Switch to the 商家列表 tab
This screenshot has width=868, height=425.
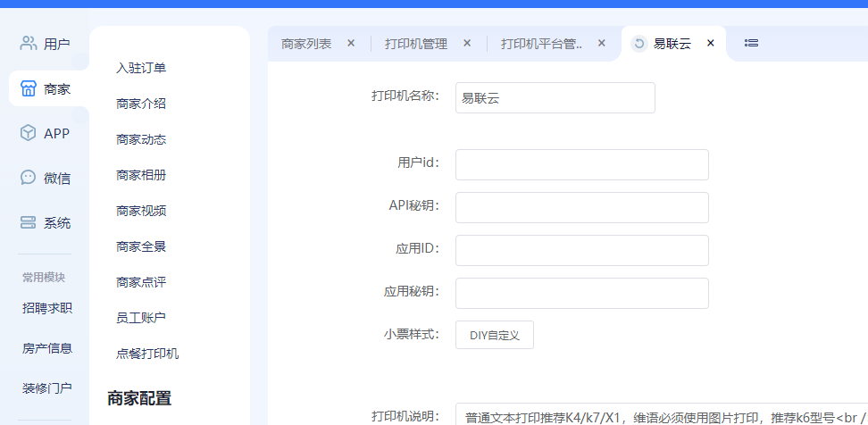coord(306,44)
